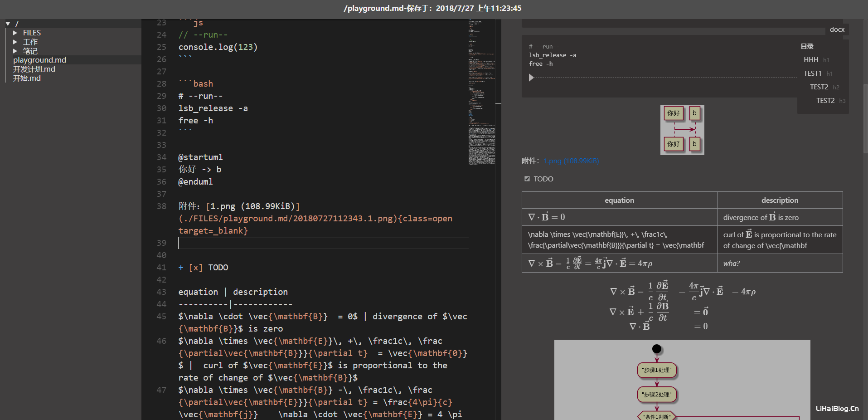Click the 你好 -> b sequence diagram
This screenshot has width=868, height=420.
point(682,130)
